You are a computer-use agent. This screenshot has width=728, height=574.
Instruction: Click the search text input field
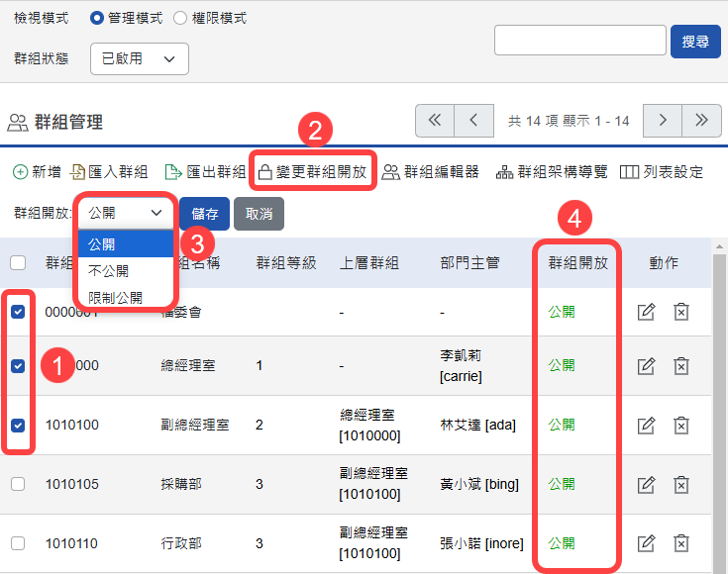[x=579, y=41]
